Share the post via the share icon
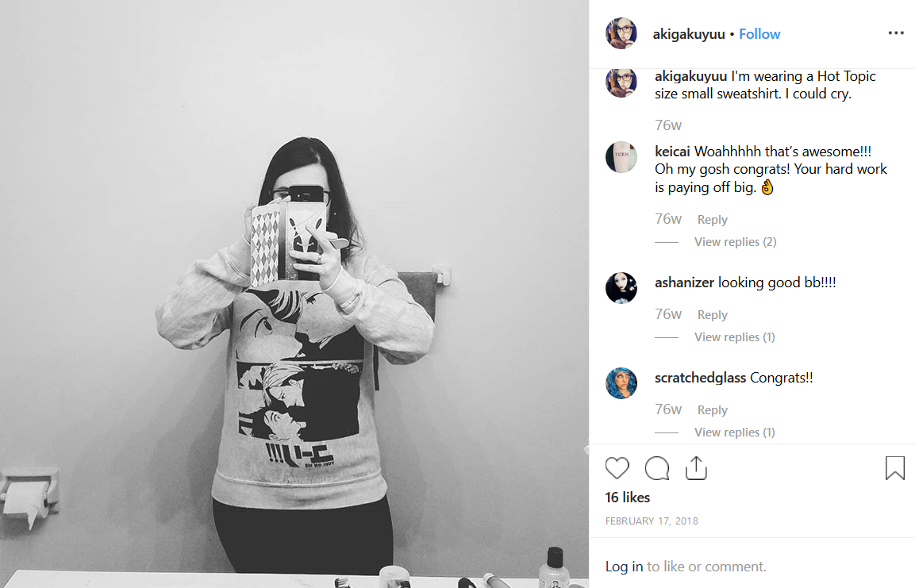 (x=696, y=468)
